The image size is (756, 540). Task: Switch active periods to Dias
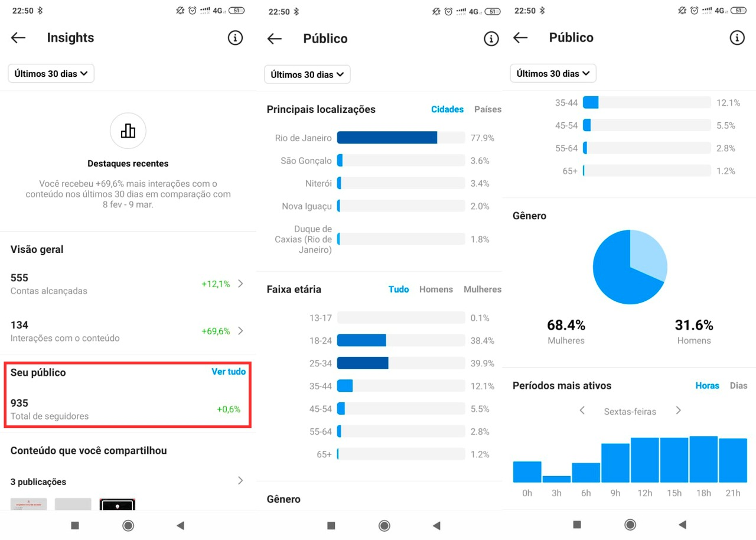coord(739,386)
